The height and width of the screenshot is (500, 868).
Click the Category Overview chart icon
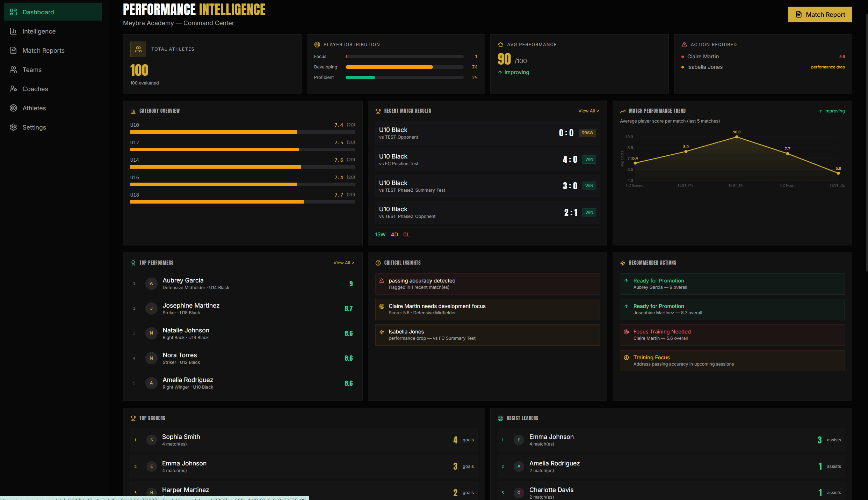133,111
